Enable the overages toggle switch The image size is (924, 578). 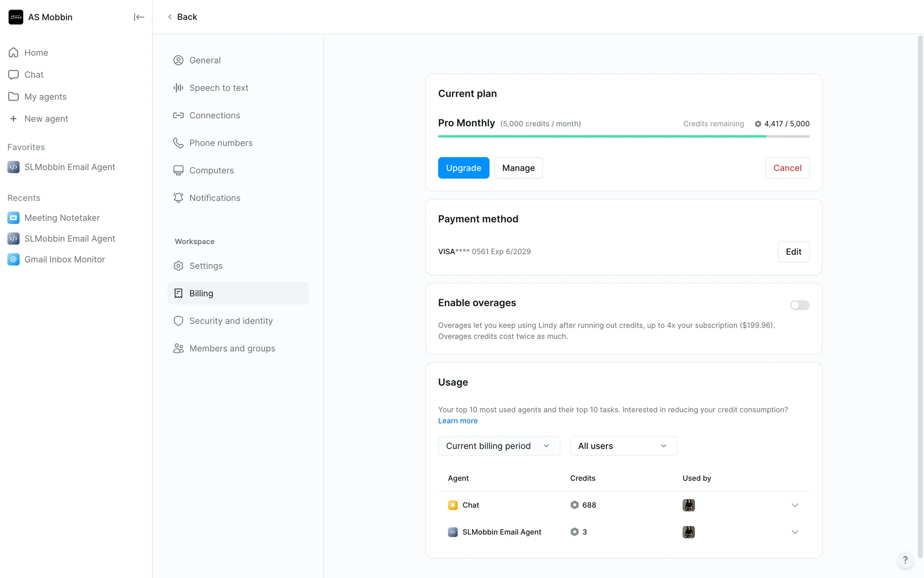[799, 305]
